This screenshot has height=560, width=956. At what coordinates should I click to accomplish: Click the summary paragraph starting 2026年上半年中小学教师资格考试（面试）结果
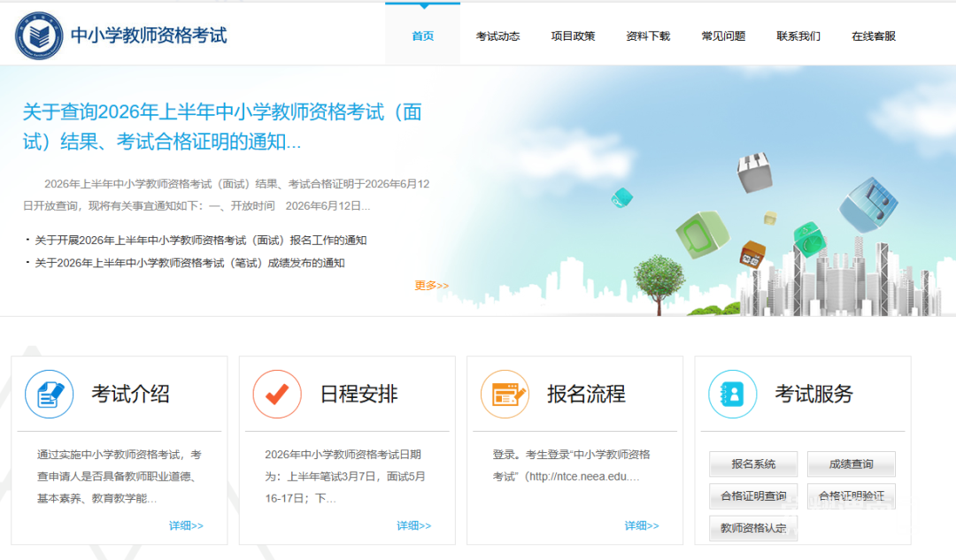click(x=227, y=195)
